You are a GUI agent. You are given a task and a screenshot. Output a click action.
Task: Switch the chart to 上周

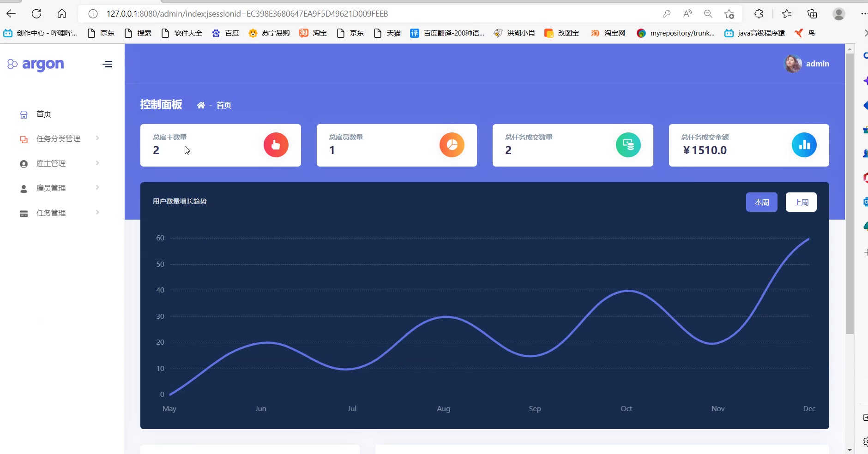pyautogui.click(x=801, y=202)
